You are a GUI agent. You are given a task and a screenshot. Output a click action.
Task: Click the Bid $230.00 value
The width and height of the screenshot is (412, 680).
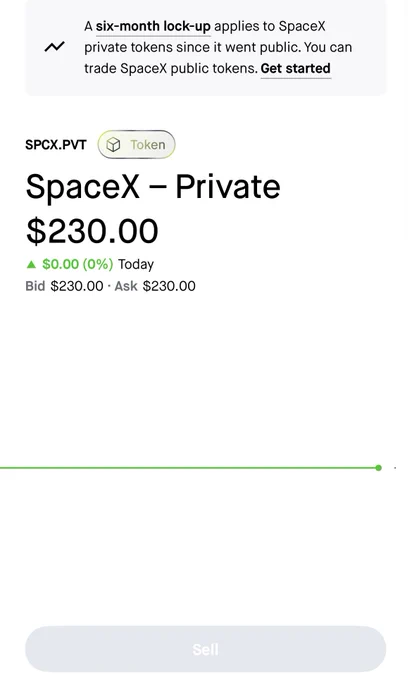coord(77,286)
